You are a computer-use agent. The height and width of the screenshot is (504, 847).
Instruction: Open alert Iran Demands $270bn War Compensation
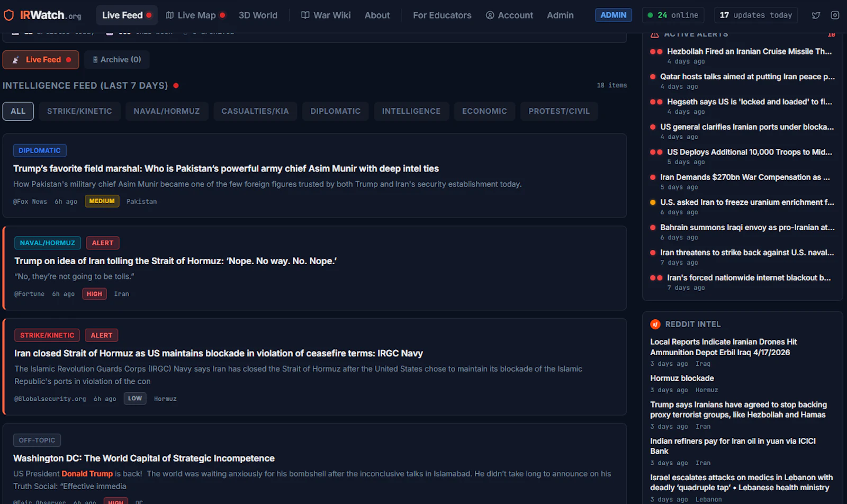(745, 177)
